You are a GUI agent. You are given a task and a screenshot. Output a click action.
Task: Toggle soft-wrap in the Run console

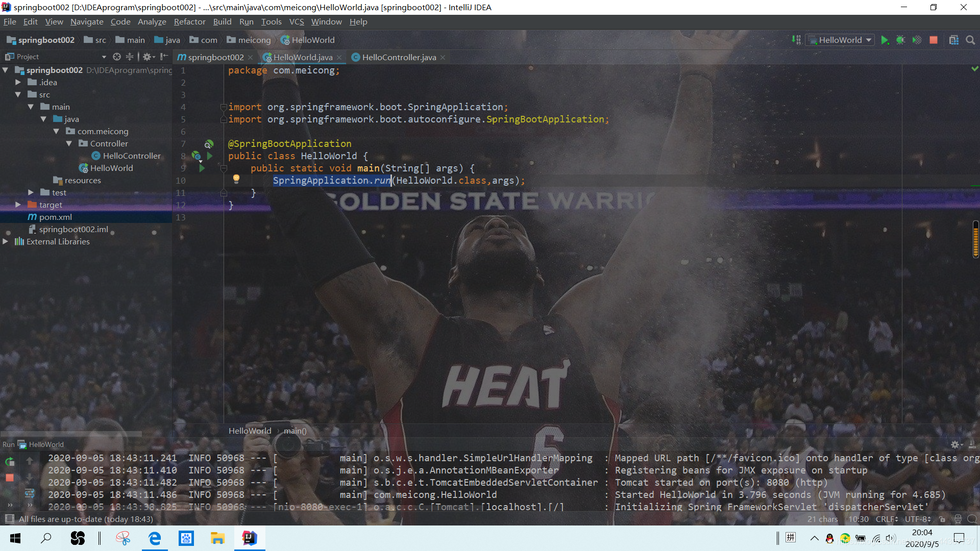click(30, 493)
